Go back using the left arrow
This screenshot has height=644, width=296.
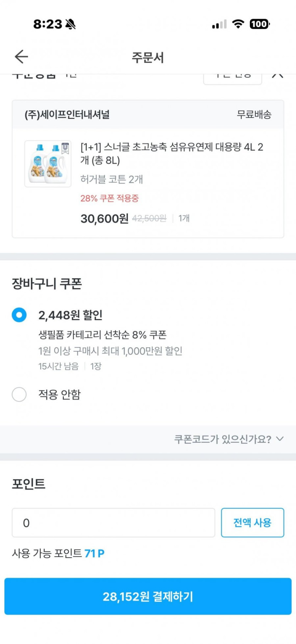pyautogui.click(x=21, y=57)
